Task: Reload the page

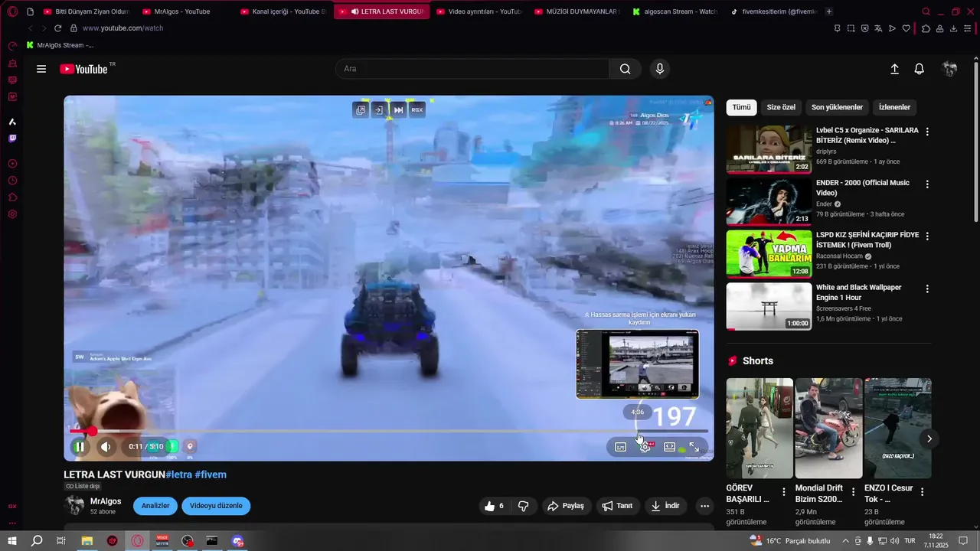Action: 57,28
